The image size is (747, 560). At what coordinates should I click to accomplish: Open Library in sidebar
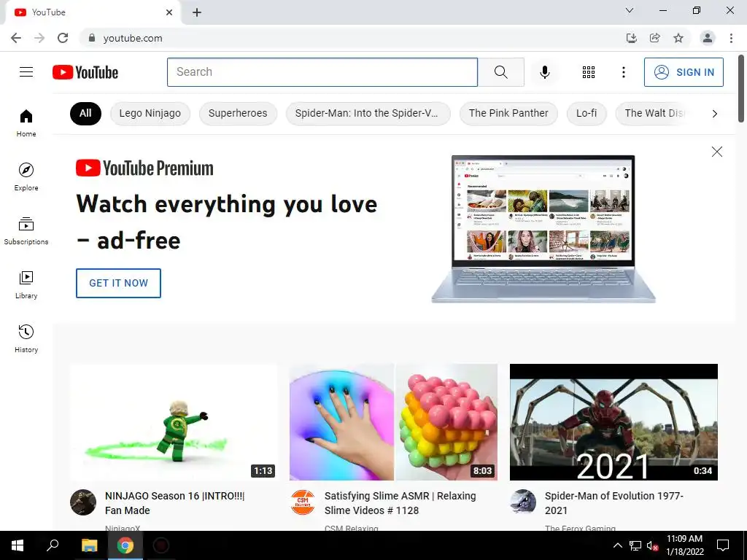(26, 284)
